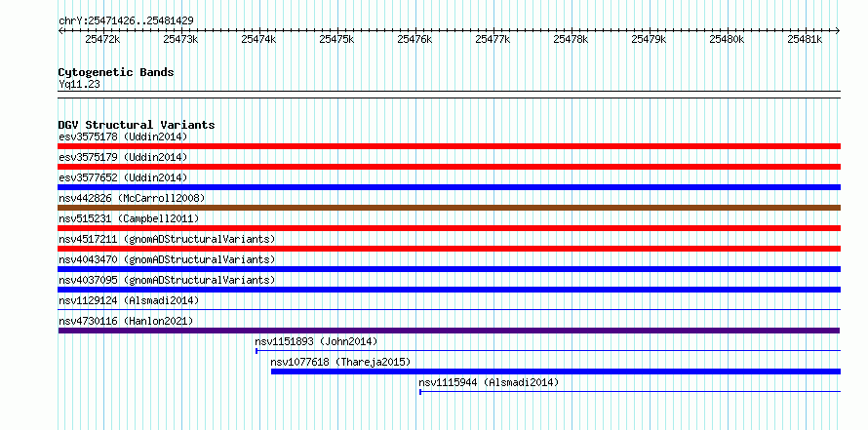The width and height of the screenshot is (868, 430).
Task: Click the 25472k ruler tick label
Action: point(103,39)
